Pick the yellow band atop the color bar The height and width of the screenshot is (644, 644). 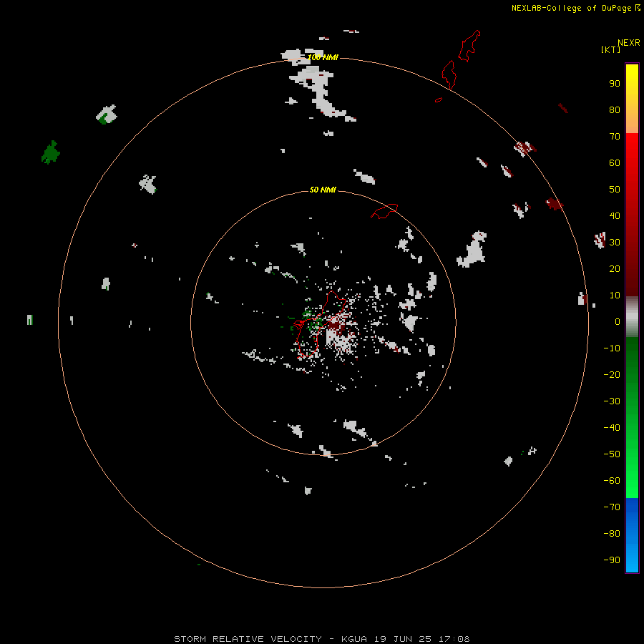point(632,99)
